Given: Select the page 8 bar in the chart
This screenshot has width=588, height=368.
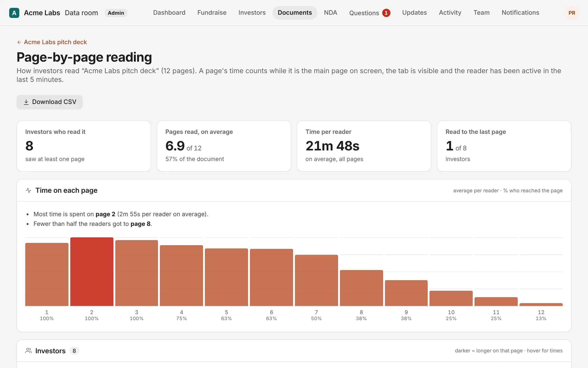Looking at the screenshot, I should point(361,288).
